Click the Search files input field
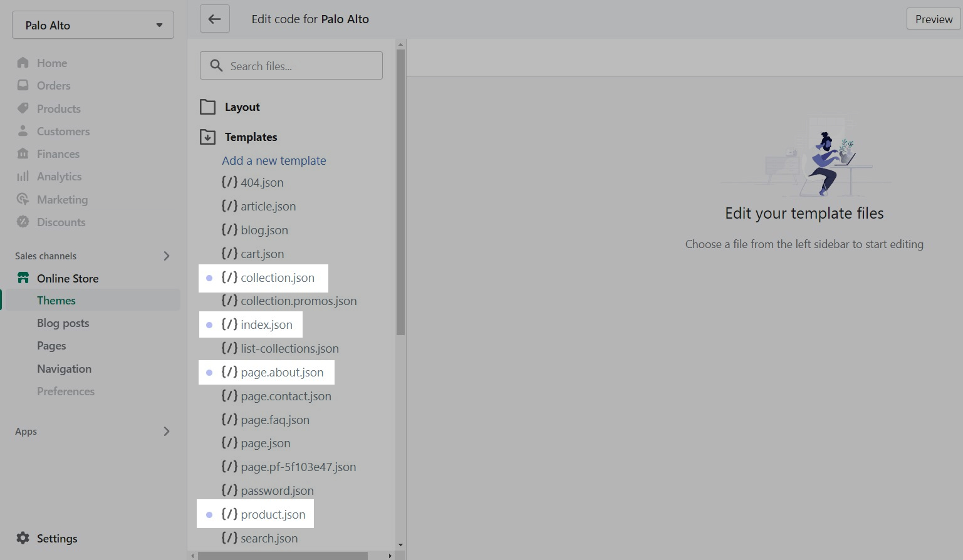 coord(301,66)
